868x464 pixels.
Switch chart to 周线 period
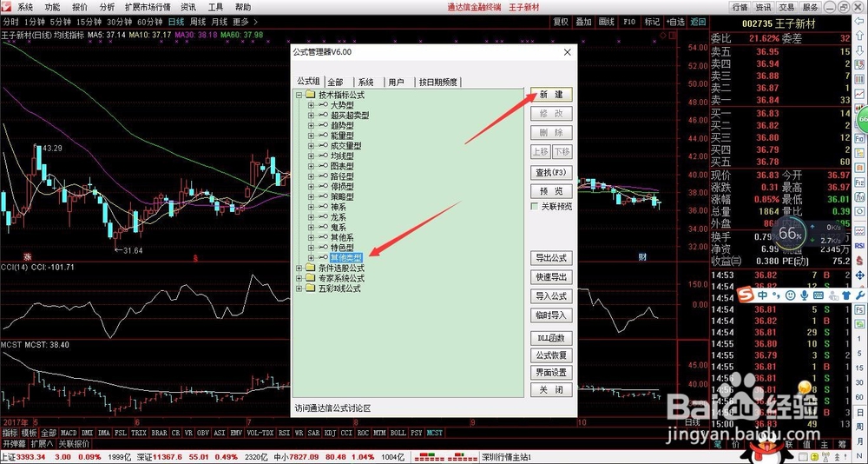[x=198, y=23]
